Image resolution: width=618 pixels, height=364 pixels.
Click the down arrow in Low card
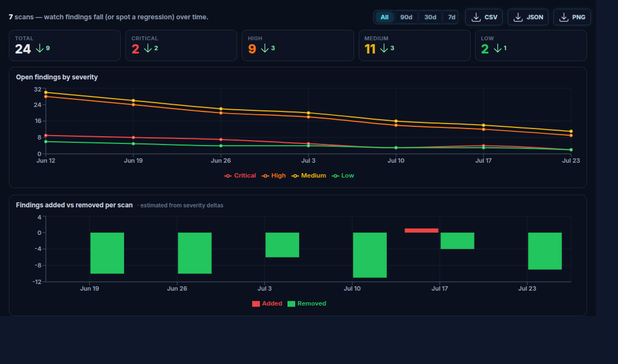498,48
